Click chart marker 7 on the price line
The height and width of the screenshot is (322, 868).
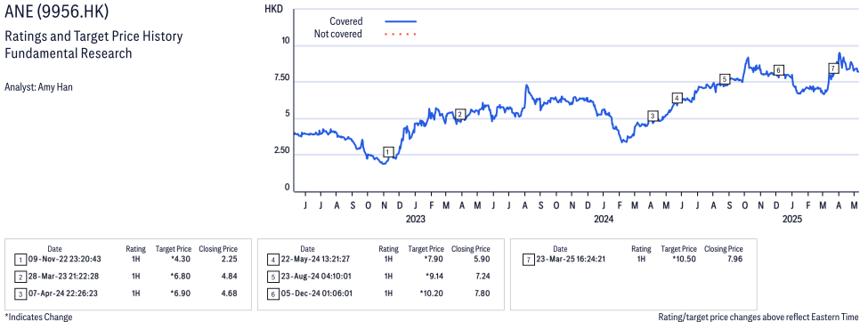(833, 68)
